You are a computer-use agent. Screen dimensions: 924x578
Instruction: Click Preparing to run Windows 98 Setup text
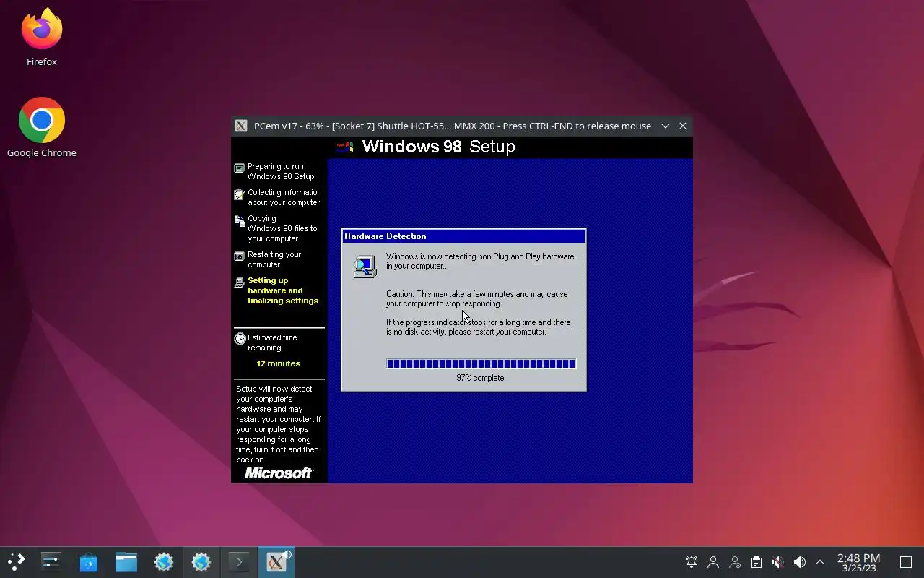[x=281, y=171]
